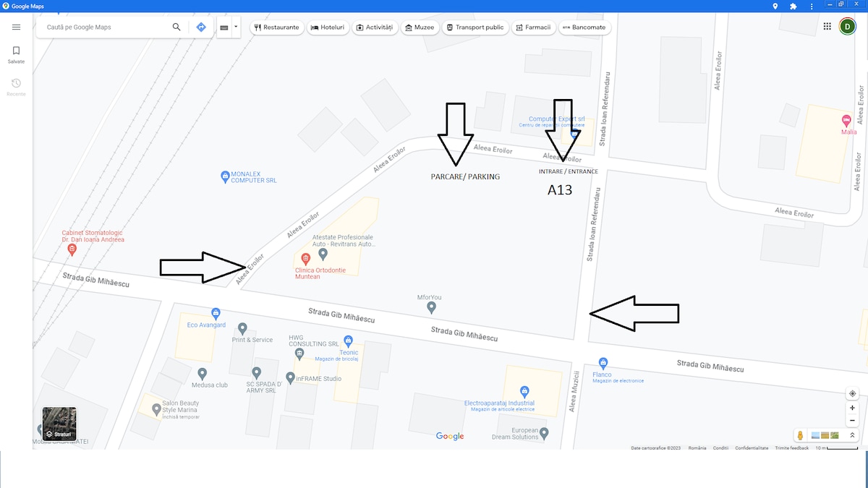Zoom out with the minus button
This screenshot has width=868, height=488.
click(x=853, y=420)
